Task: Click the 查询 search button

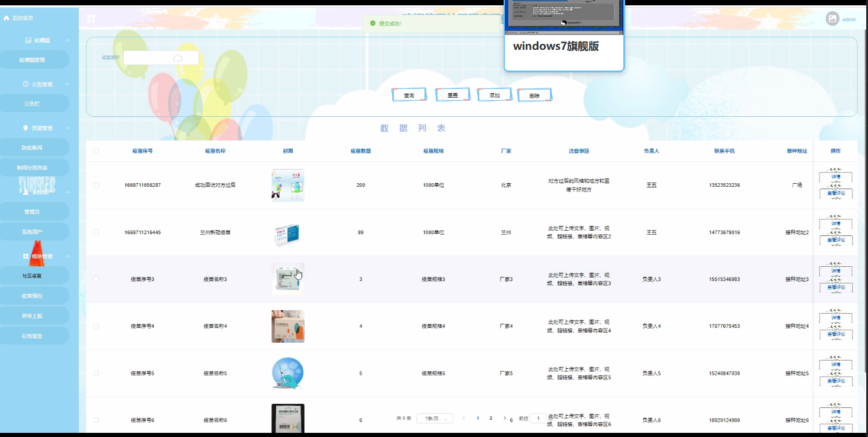Action: pyautogui.click(x=409, y=95)
